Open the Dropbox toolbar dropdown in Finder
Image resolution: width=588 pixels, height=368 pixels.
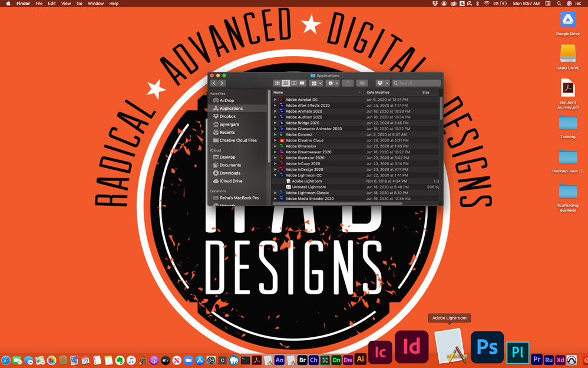382,83
